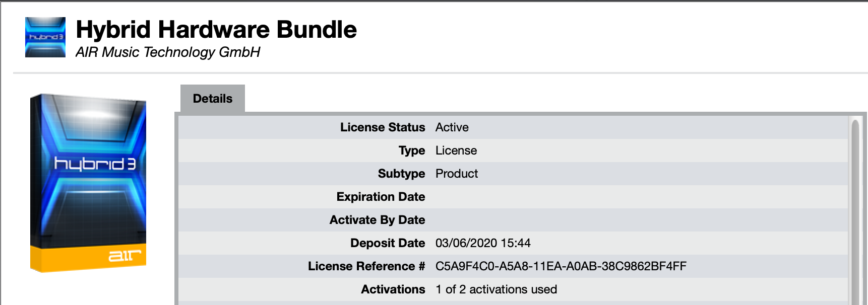Click the small Hybrid 3 header icon
This screenshot has width=868, height=305.
pyautogui.click(x=45, y=37)
